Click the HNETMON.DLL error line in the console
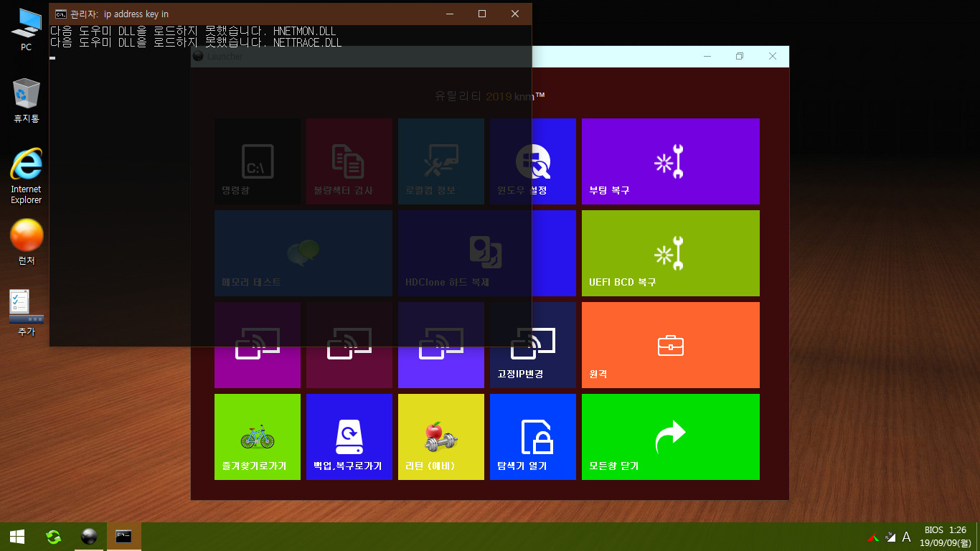 (x=193, y=32)
